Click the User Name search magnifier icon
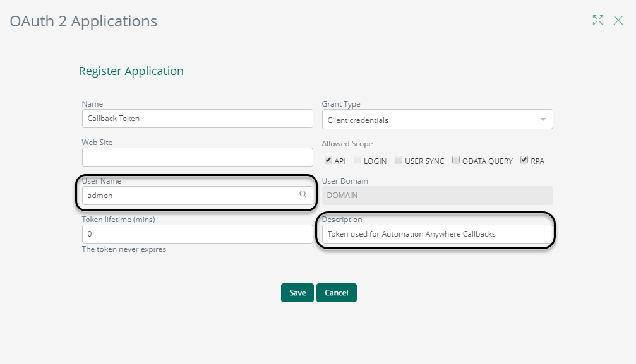 (303, 195)
